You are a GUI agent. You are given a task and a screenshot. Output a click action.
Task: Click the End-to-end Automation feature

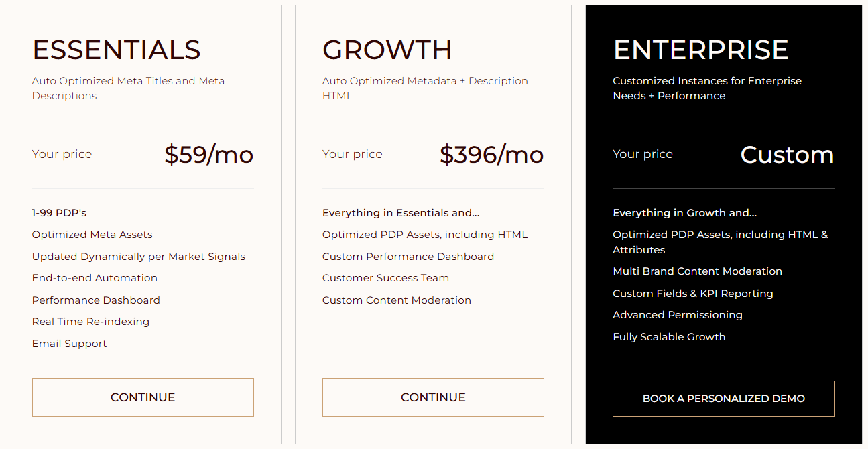[95, 278]
